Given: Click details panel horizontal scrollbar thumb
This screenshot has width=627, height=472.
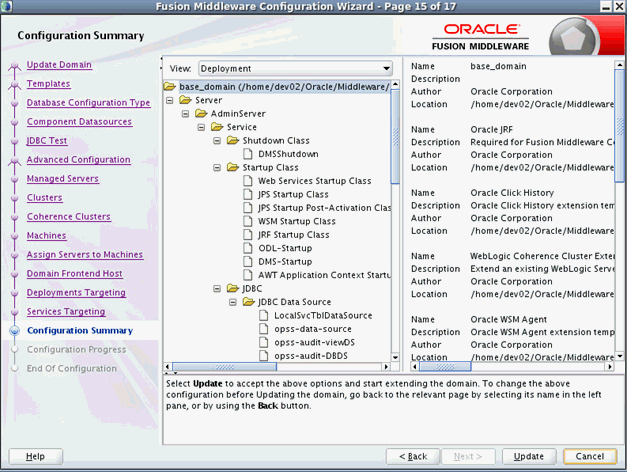Looking at the screenshot, I should [x=445, y=366].
